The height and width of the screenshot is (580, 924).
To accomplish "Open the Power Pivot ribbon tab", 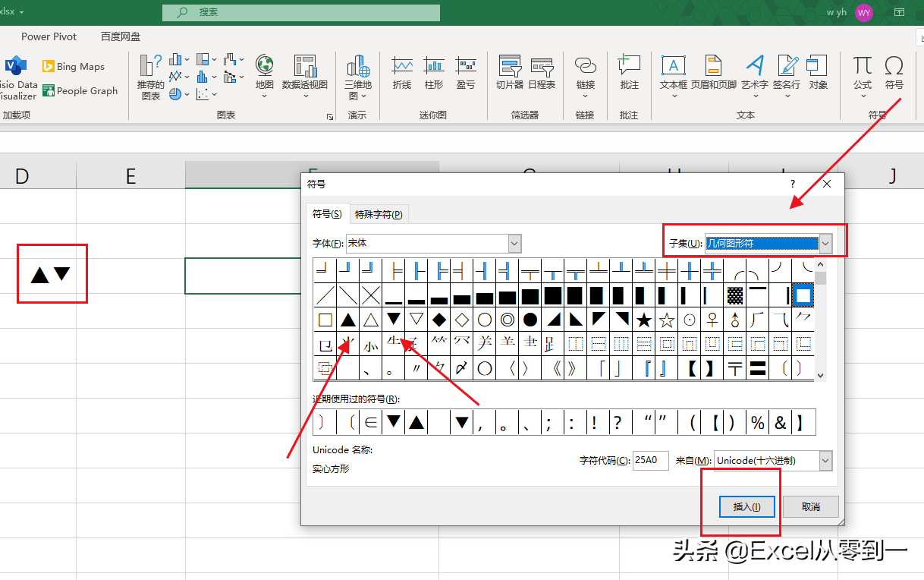I will [x=49, y=36].
